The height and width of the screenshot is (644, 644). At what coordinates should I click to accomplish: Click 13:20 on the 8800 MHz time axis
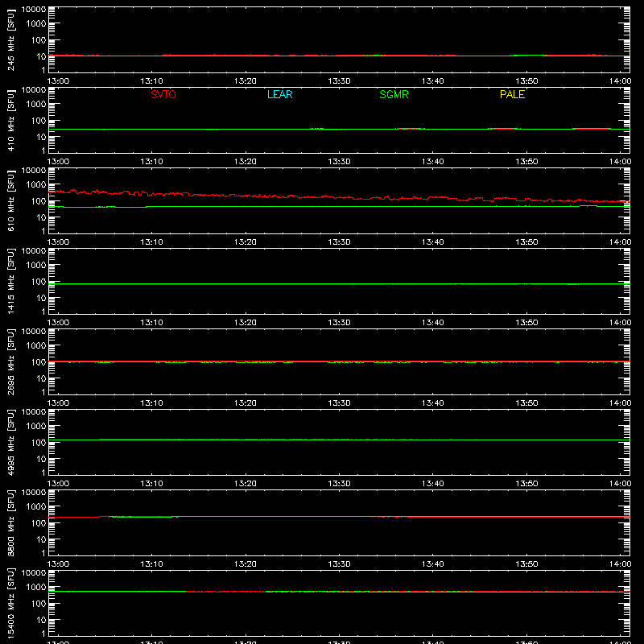(x=246, y=564)
